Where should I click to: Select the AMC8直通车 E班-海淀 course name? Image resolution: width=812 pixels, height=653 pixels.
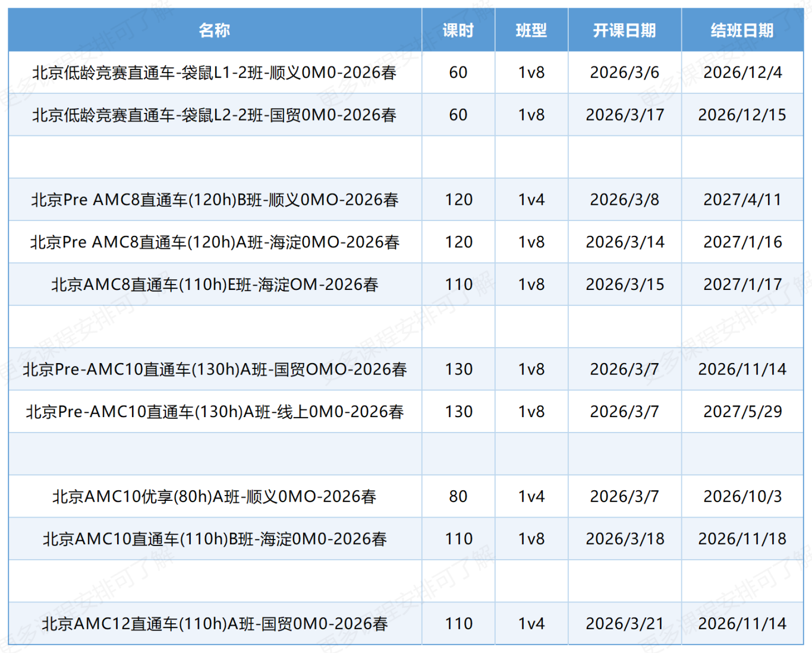tap(215, 285)
